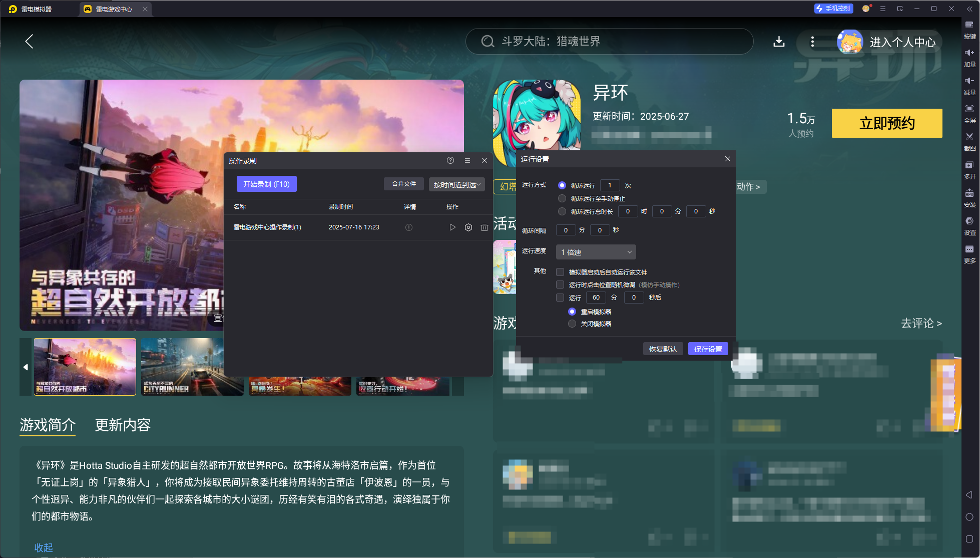This screenshot has width=980, height=558.
Task: Switch to the 游戏简介 tab
Action: [48, 425]
